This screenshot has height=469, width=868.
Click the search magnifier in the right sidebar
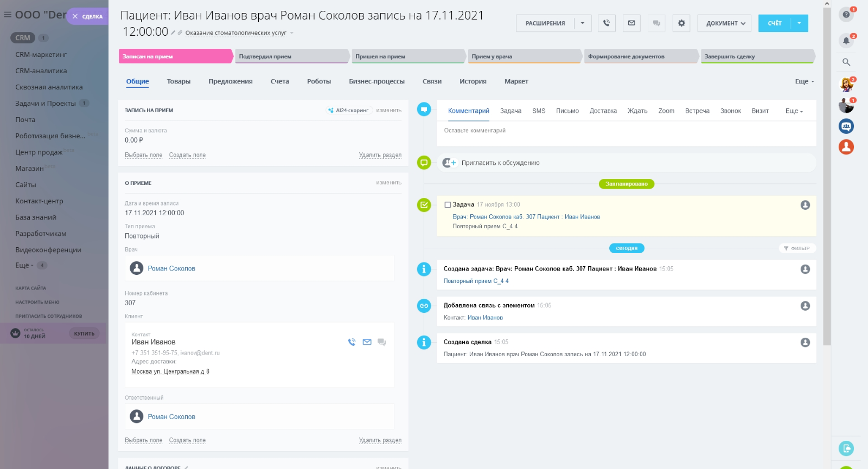click(846, 62)
